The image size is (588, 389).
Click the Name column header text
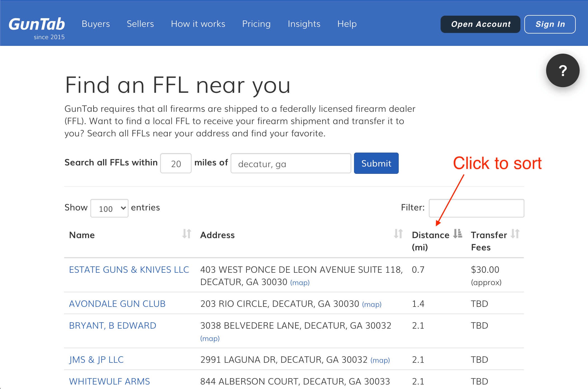coord(82,235)
